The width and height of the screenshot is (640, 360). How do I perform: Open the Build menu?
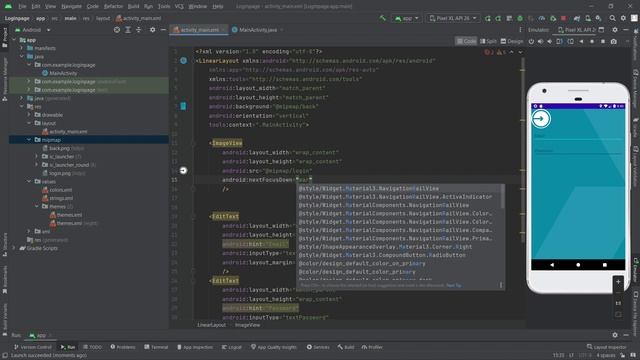pos(133,7)
